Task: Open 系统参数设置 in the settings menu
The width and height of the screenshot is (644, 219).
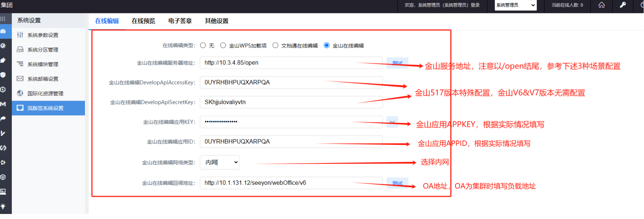Action: [x=48, y=35]
